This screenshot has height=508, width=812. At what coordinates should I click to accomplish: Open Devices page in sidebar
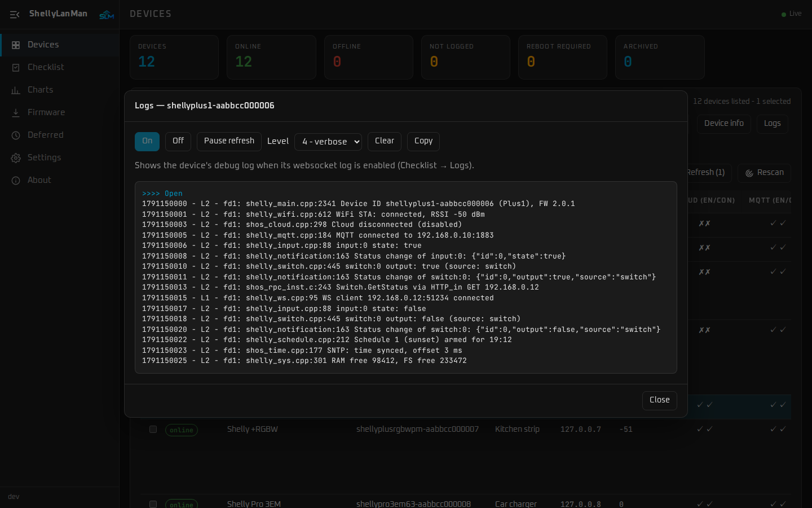60,45
